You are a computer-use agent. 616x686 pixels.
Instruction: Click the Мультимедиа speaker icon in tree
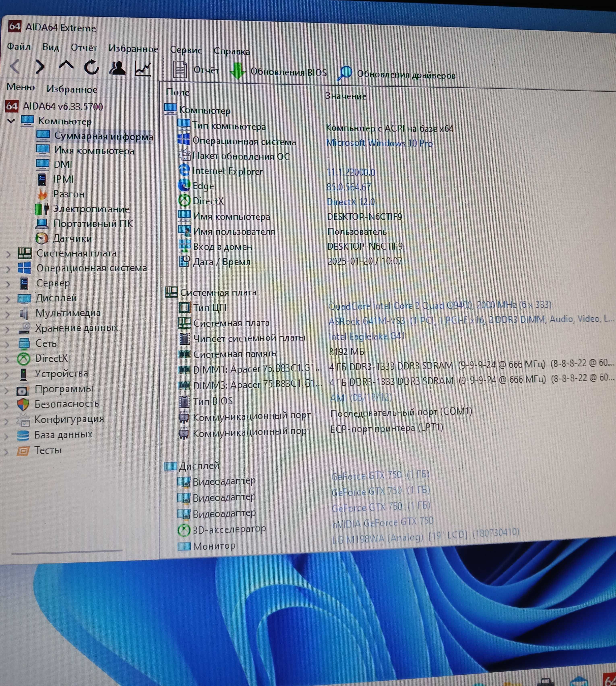tap(24, 314)
